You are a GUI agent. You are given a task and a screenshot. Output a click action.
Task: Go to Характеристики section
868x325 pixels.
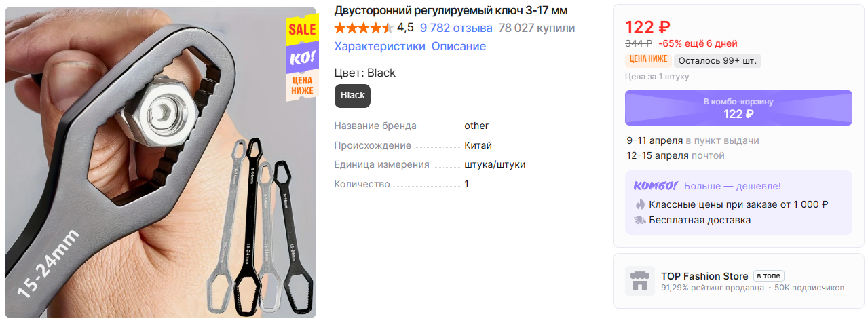click(x=380, y=46)
